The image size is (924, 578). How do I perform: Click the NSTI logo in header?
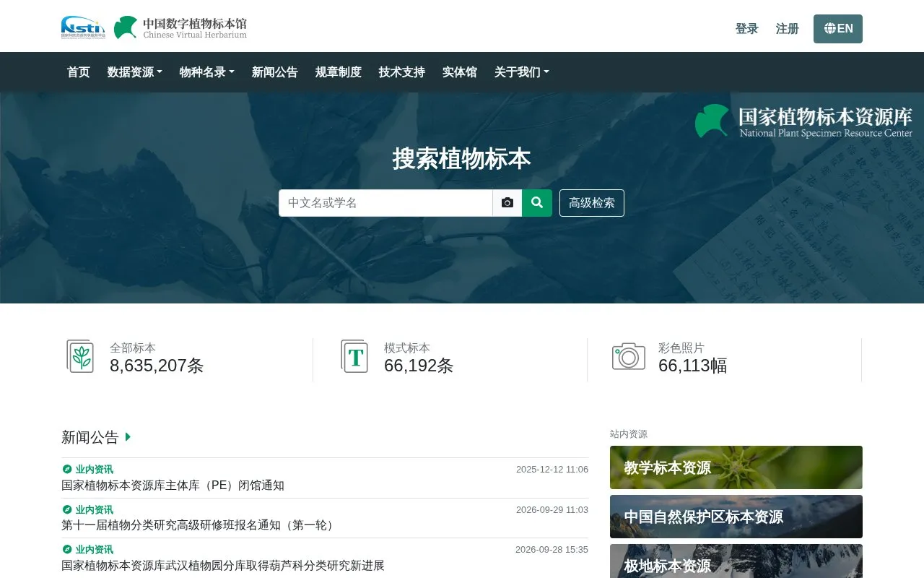tap(83, 27)
